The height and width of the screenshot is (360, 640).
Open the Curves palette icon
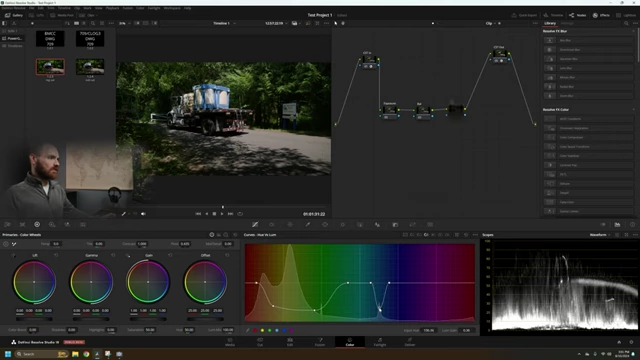click(255, 224)
